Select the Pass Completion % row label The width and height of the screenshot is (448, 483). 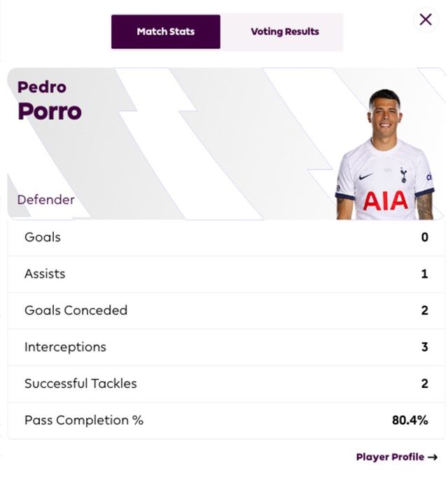84,420
